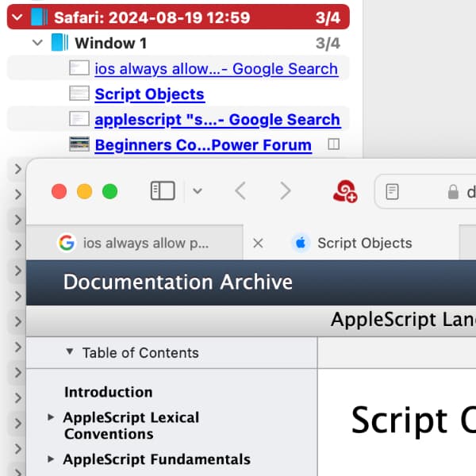Screen dimensions: 476x476
Task: Close the Script Objects tab
Action: click(258, 243)
